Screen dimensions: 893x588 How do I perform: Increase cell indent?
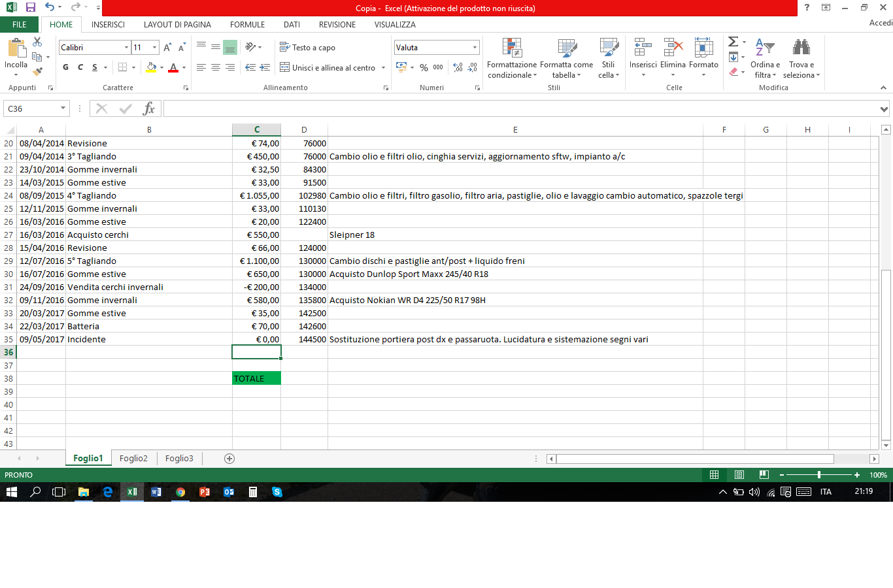click(x=265, y=67)
